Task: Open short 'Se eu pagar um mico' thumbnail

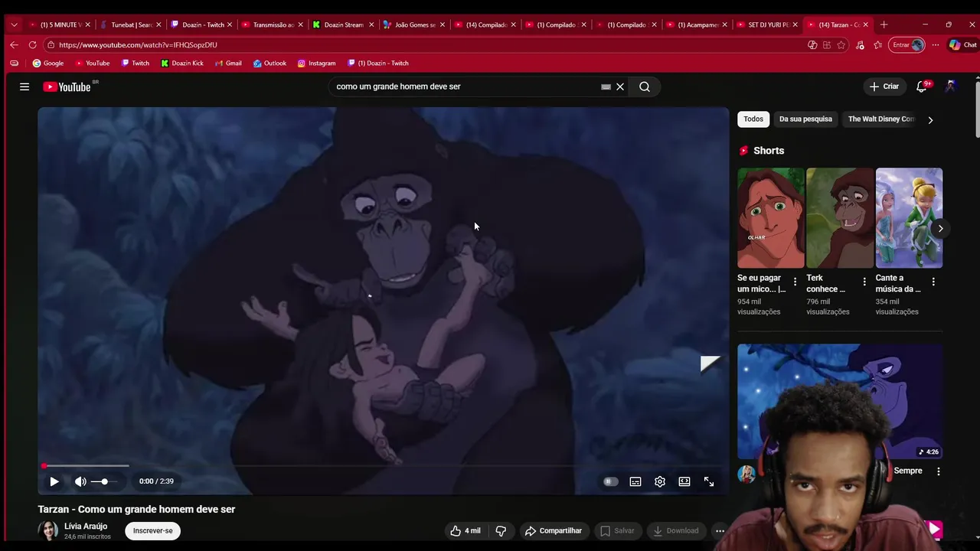Action: tap(771, 218)
